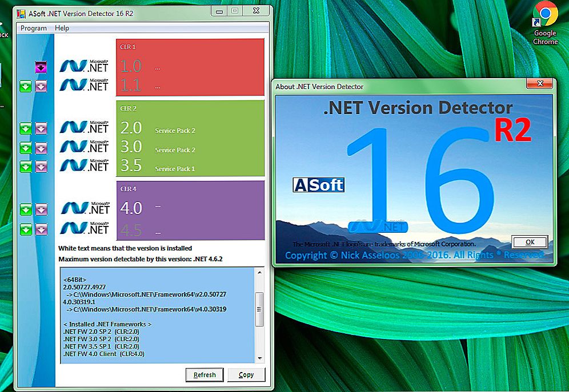The height and width of the screenshot is (392, 569).
Task: Click the scroll-down arrow in the details box
Action: pos(260,358)
